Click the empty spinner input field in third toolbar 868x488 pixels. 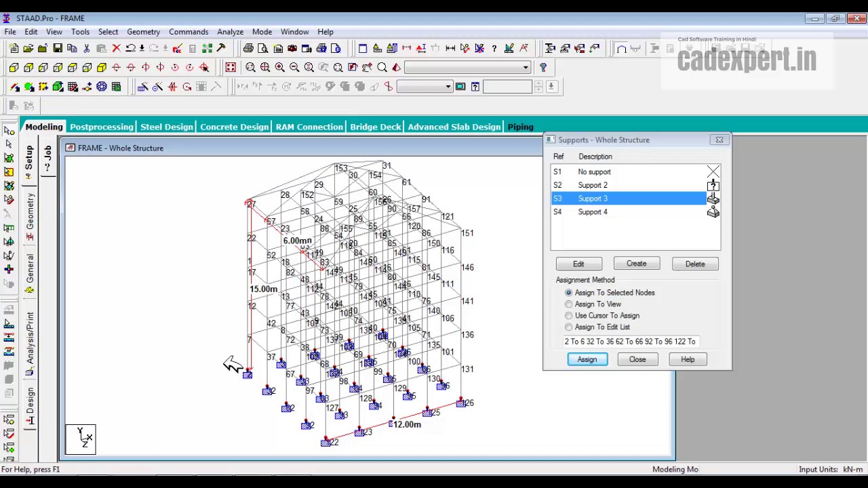[507, 87]
